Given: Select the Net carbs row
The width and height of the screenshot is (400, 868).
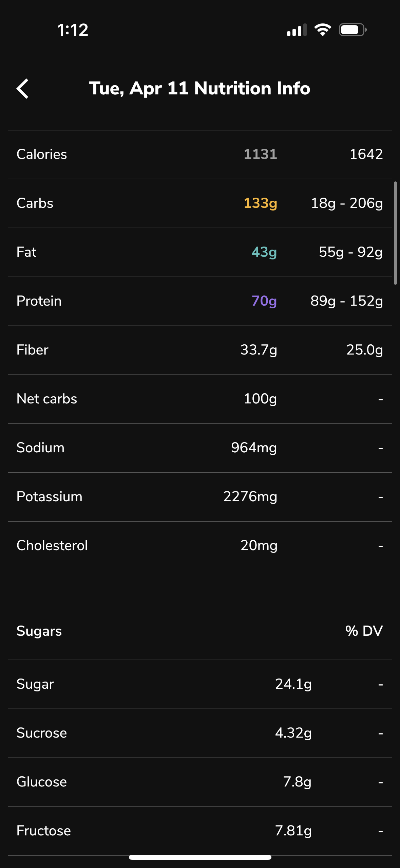Looking at the screenshot, I should [x=200, y=399].
